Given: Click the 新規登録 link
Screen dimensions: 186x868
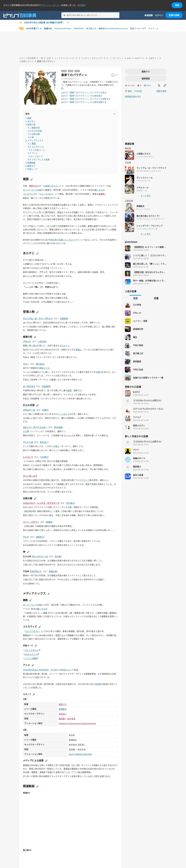Looking at the screenshot, I should coord(148,15).
